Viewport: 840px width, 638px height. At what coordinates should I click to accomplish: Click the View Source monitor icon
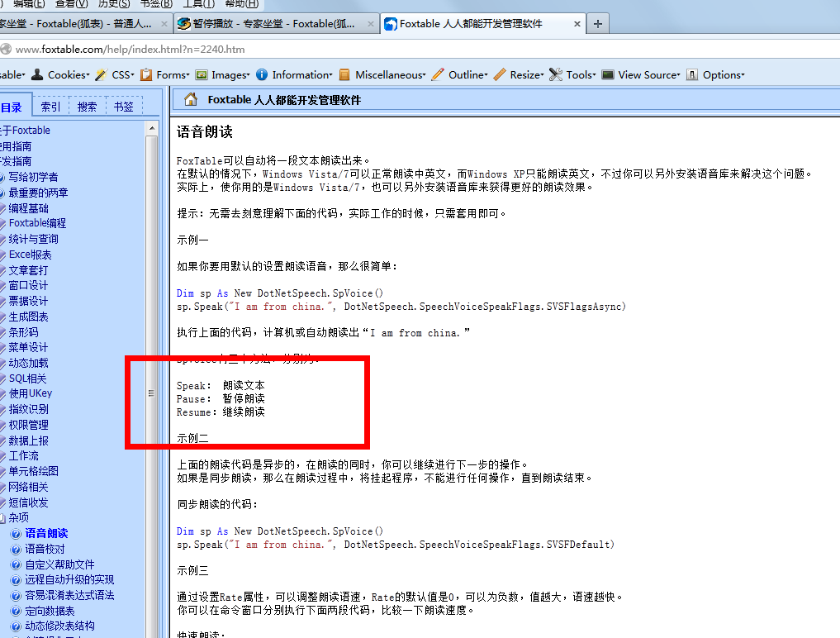click(608, 74)
